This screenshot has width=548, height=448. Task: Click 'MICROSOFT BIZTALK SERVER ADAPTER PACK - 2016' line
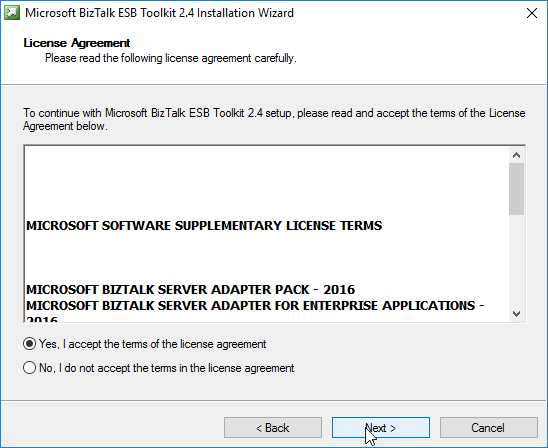[190, 290]
